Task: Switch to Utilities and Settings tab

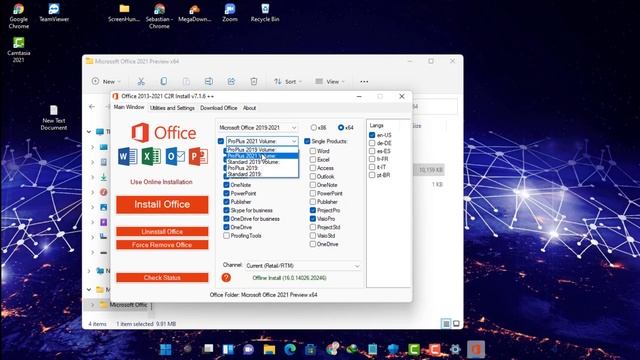Action: (x=172, y=108)
